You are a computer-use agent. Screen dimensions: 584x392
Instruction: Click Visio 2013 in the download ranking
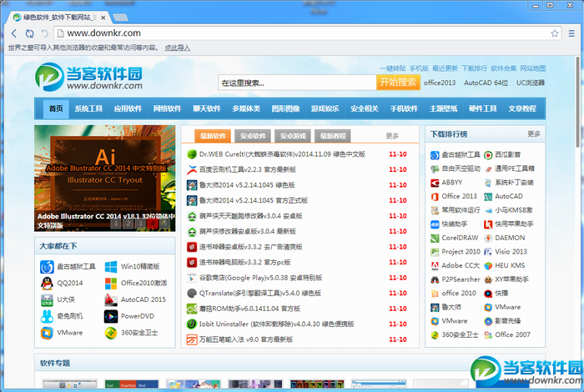(x=511, y=252)
